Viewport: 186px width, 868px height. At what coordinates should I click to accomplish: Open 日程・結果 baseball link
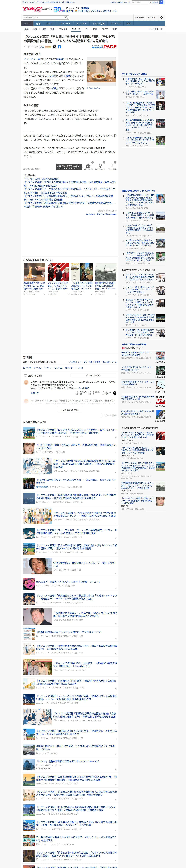pyautogui.click(x=88, y=362)
